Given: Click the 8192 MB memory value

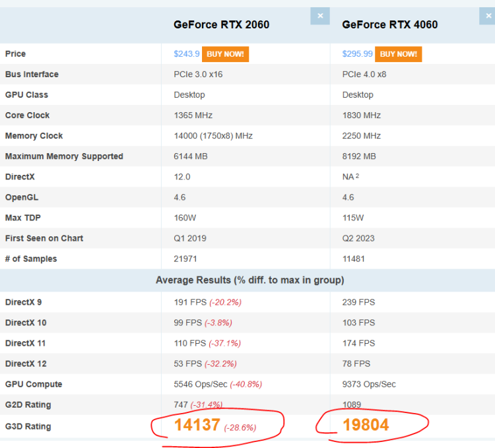Looking at the screenshot, I should tap(359, 156).
